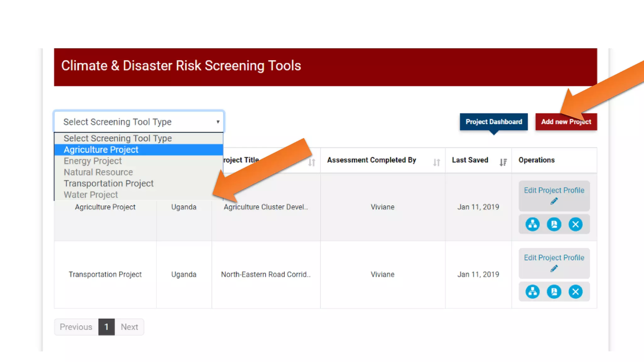Open the Project Dashboard button
This screenshot has width=644, height=362.
click(493, 122)
